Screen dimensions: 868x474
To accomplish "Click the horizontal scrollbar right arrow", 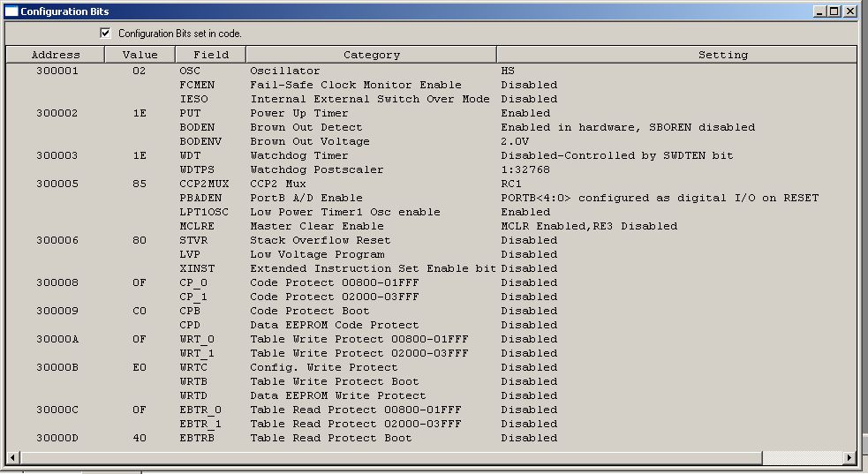I will (849, 457).
